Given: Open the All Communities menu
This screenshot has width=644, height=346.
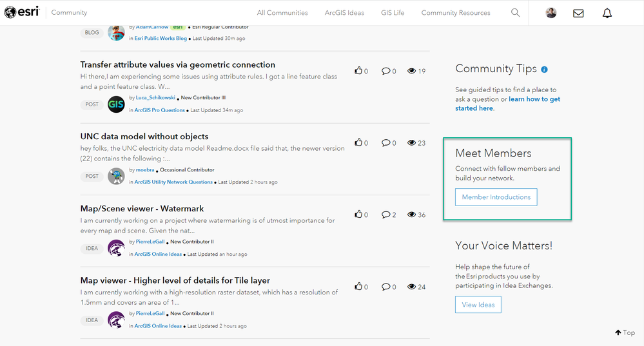Looking at the screenshot, I should click(282, 13).
